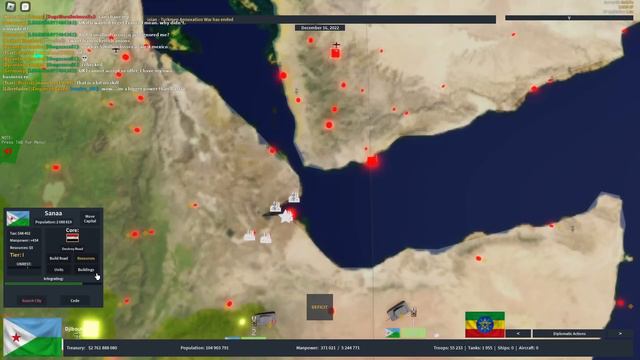Select the military unit right of the DEFICIT box
This screenshot has height=360, width=640.
click(x=398, y=310)
